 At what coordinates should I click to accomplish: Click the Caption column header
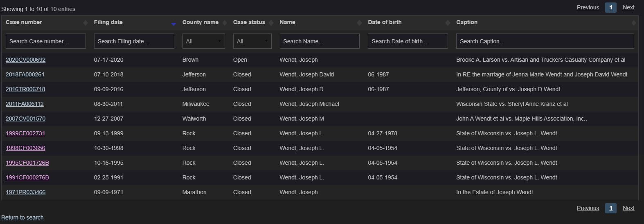(x=467, y=22)
